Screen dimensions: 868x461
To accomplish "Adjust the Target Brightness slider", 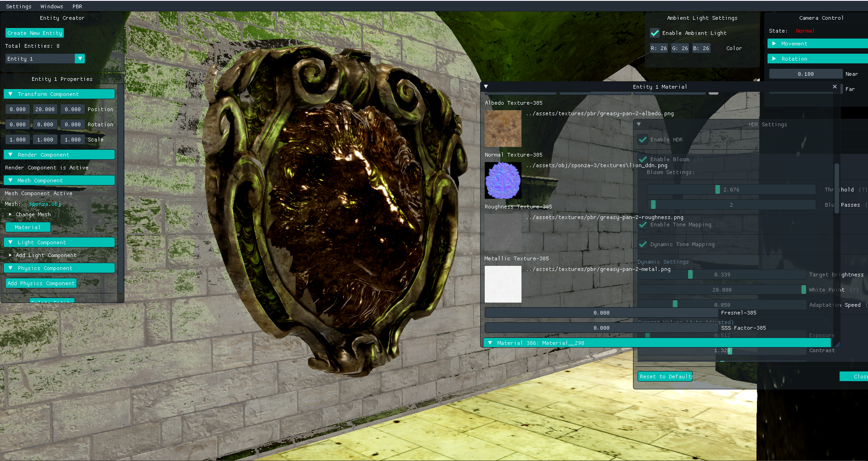I will click(722, 275).
